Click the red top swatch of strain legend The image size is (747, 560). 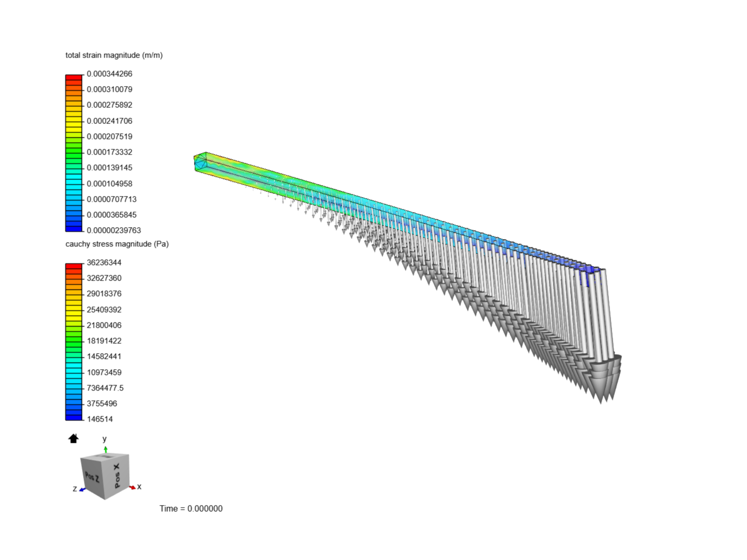coord(74,77)
